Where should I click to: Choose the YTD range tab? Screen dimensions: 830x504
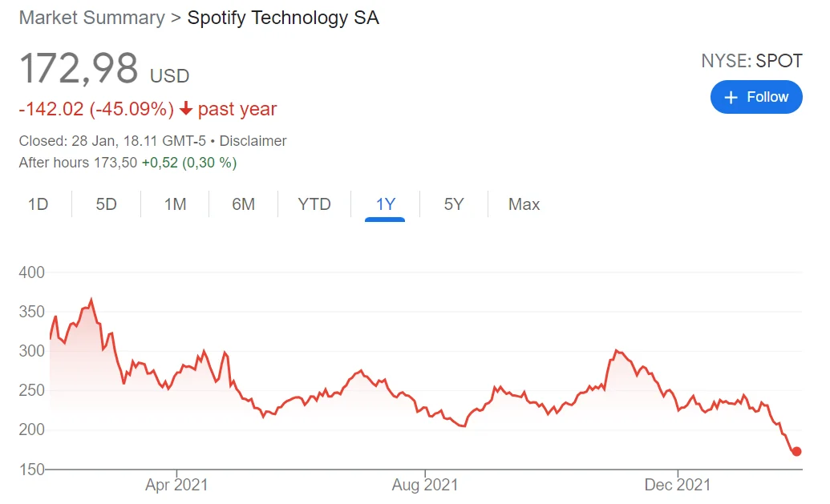(314, 204)
